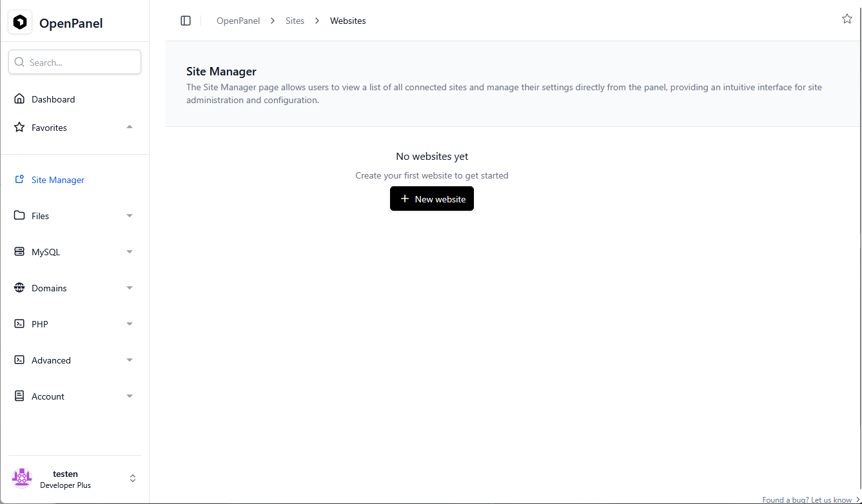
Task: Click the testen username text
Action: click(x=65, y=474)
